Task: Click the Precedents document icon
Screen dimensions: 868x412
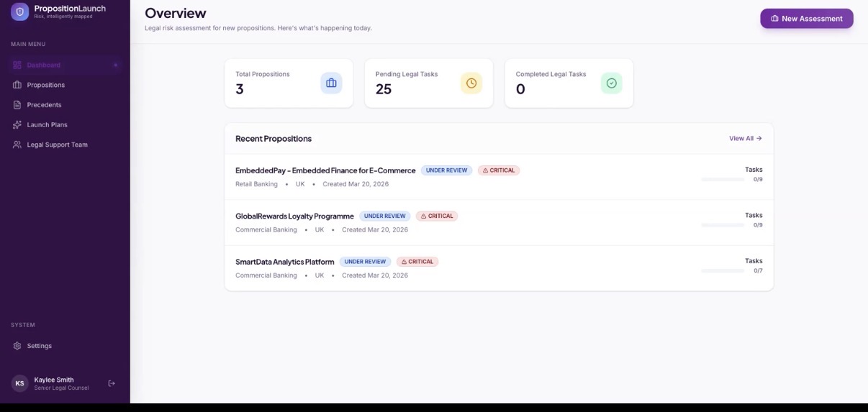Action: [x=17, y=105]
